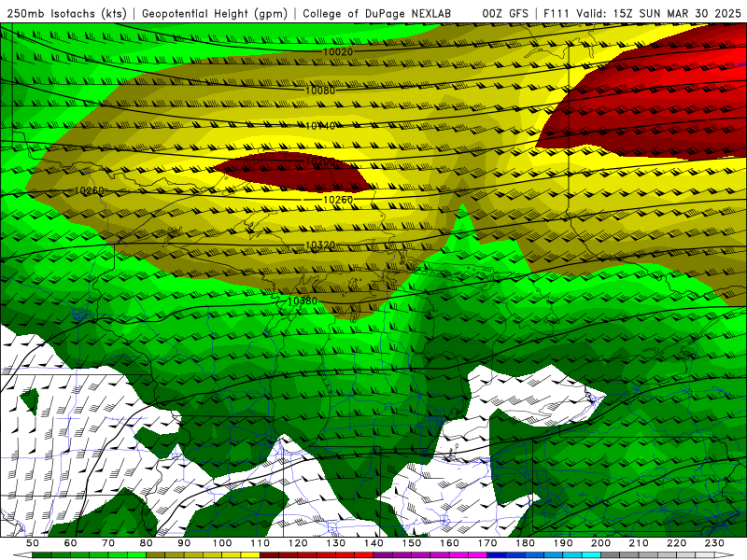Select the '180' color scale label
This screenshot has height=560, width=747.
coord(525,543)
